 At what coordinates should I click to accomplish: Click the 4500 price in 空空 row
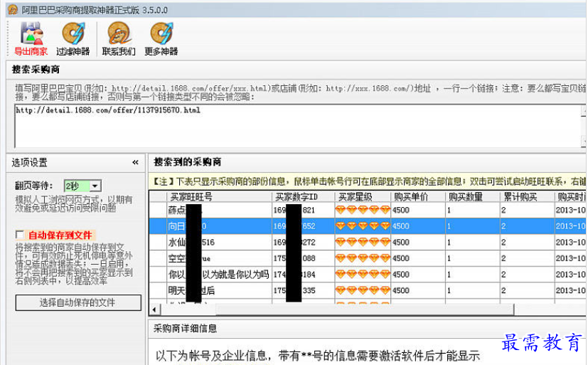[x=401, y=258]
